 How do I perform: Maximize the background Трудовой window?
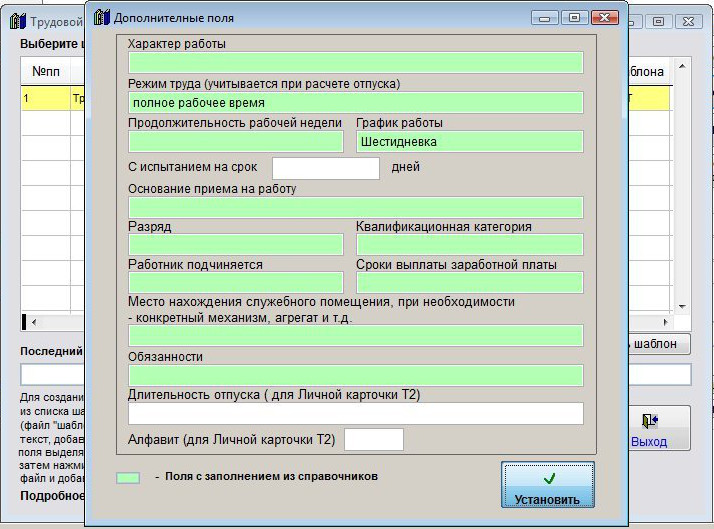(x=658, y=21)
